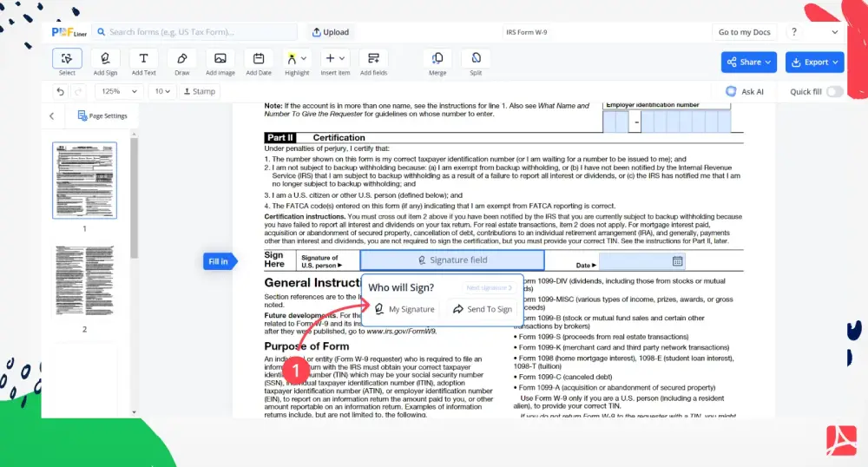
Task: Open Page Settings
Action: click(x=102, y=115)
